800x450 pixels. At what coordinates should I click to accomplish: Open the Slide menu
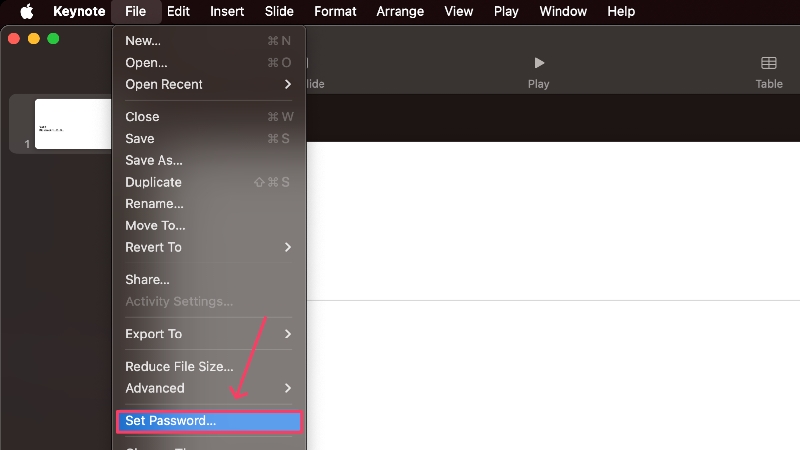(279, 11)
